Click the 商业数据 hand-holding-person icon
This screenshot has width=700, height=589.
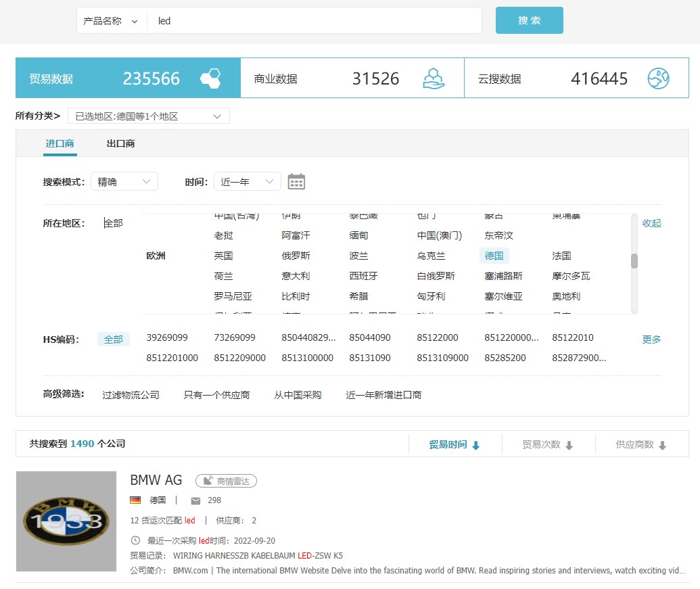click(434, 78)
